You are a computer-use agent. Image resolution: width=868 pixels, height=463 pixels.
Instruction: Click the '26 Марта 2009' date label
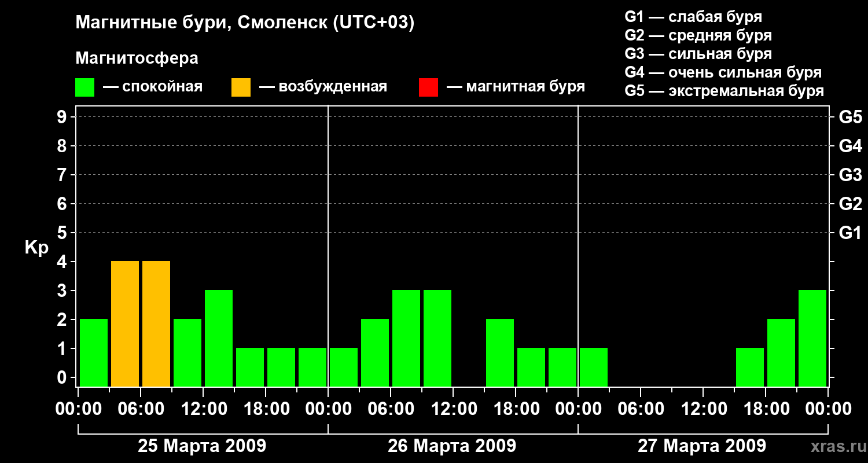tap(452, 446)
